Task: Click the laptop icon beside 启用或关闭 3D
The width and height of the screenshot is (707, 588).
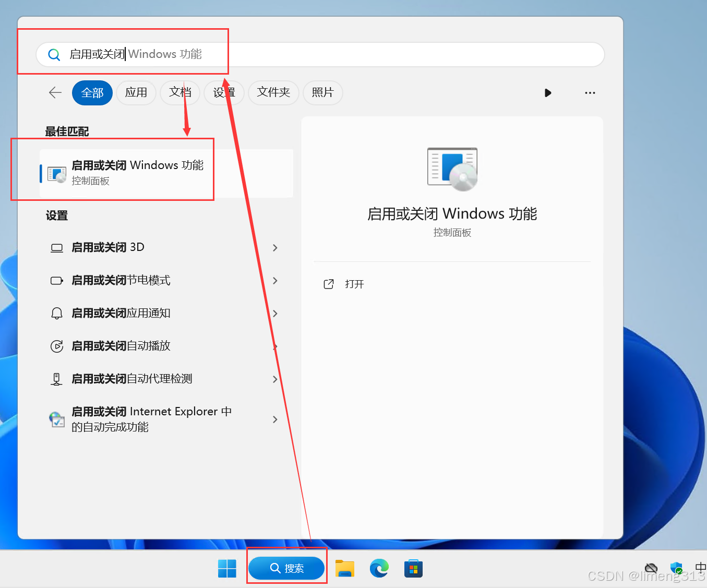Action: click(57, 248)
